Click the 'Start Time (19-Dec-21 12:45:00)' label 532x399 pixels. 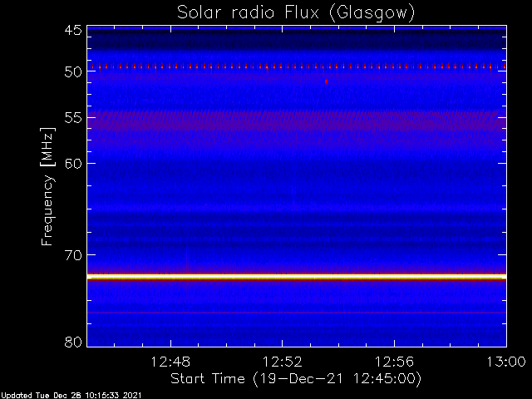pos(296,379)
